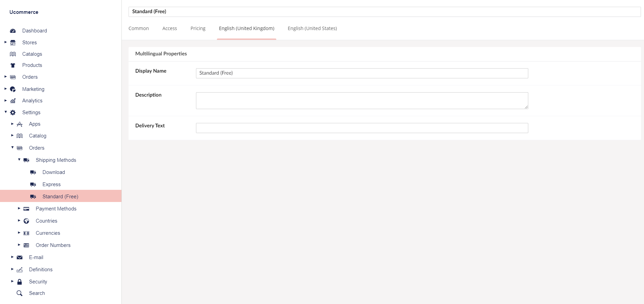
Task: Click the Currencies banknote icon
Action: 26,233
